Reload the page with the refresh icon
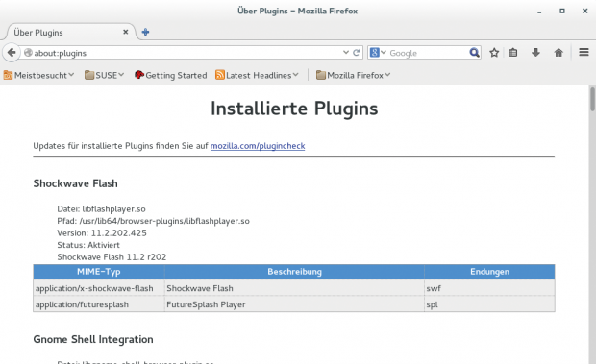Viewport: 596px width, 364px height. [356, 53]
